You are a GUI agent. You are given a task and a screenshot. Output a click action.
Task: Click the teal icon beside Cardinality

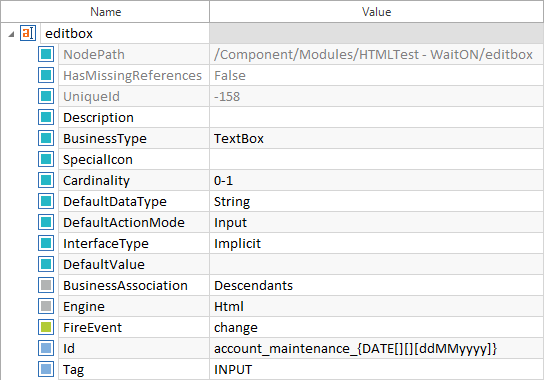46,180
